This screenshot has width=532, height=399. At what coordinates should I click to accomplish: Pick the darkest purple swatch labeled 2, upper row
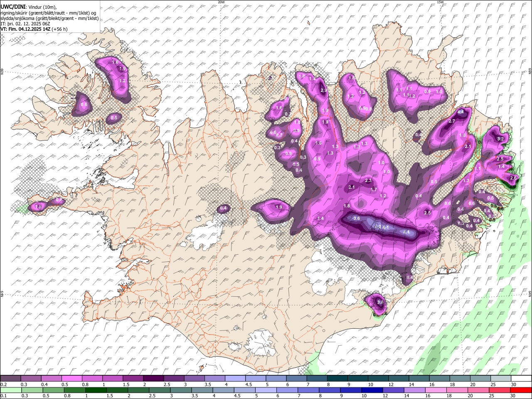(153, 379)
